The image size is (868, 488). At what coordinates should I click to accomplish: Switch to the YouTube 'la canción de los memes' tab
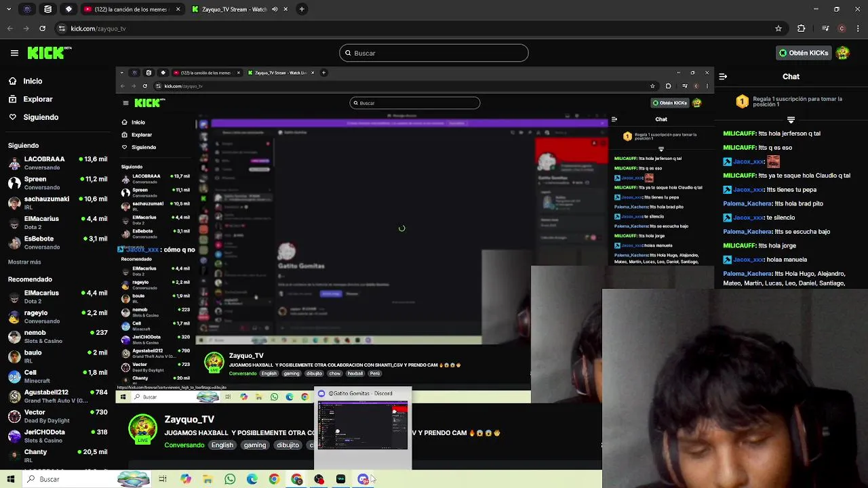[x=127, y=9]
